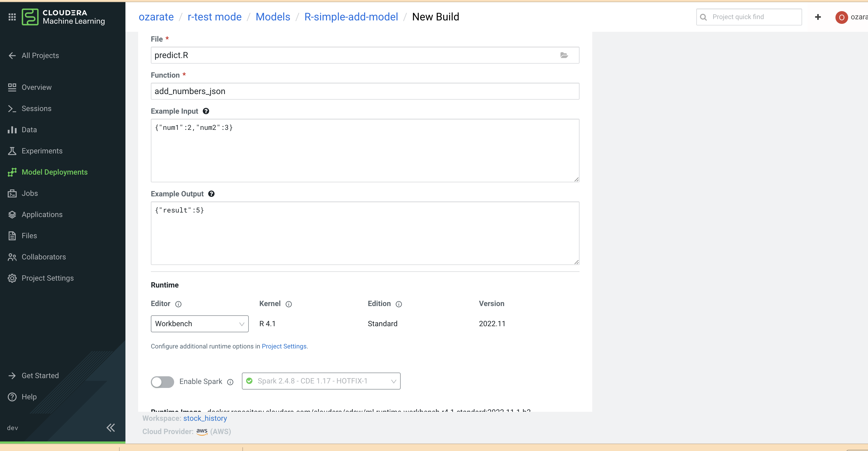Expand the Spark version dropdown

(x=321, y=381)
